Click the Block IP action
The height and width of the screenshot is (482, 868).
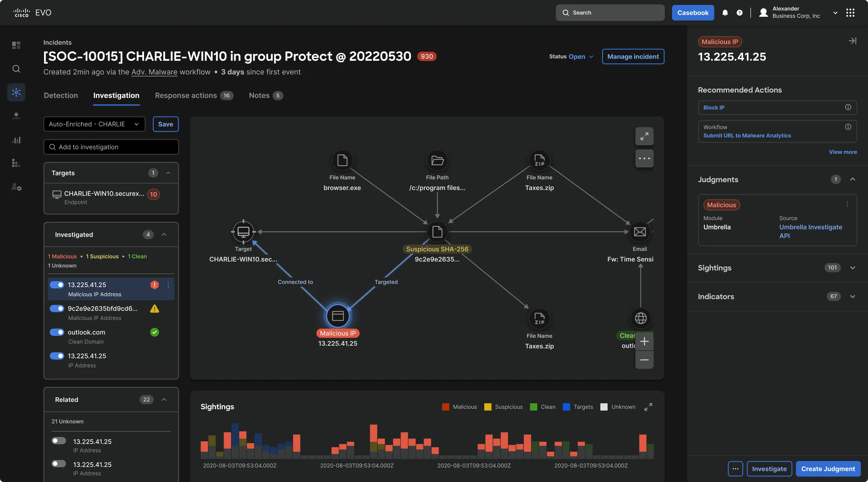click(714, 107)
